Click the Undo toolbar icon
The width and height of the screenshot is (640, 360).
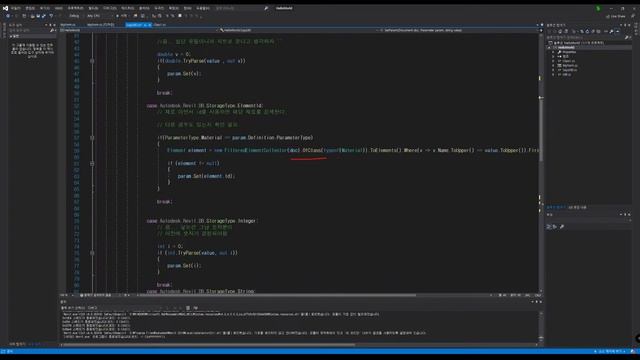[x=51, y=16]
